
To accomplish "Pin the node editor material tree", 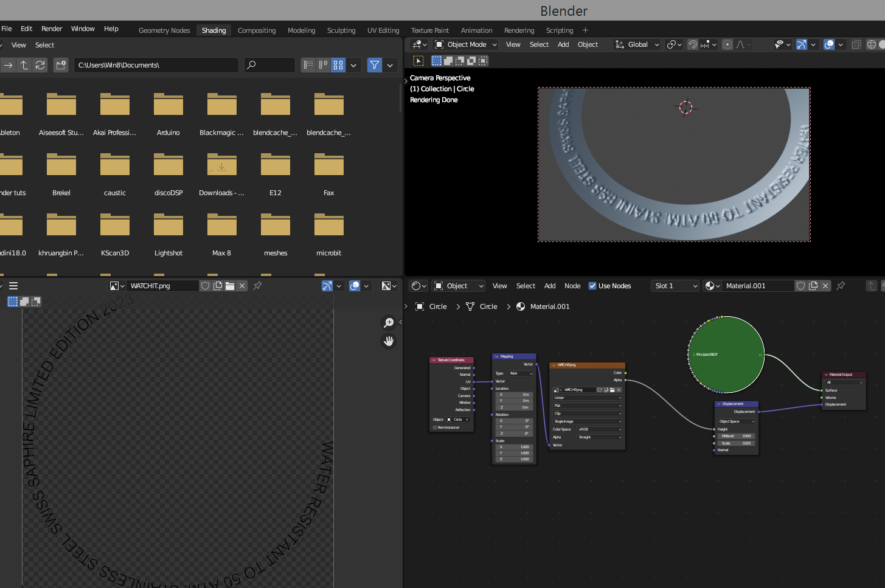I will 841,286.
